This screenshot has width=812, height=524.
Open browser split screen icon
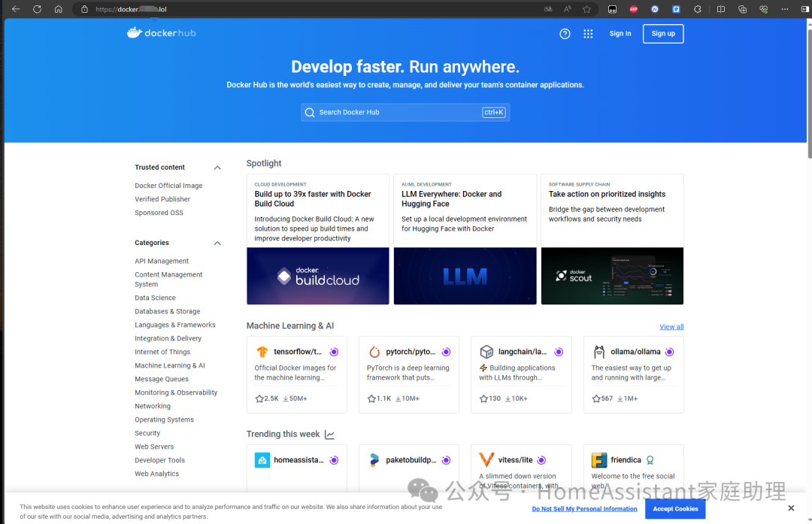pyautogui.click(x=720, y=9)
